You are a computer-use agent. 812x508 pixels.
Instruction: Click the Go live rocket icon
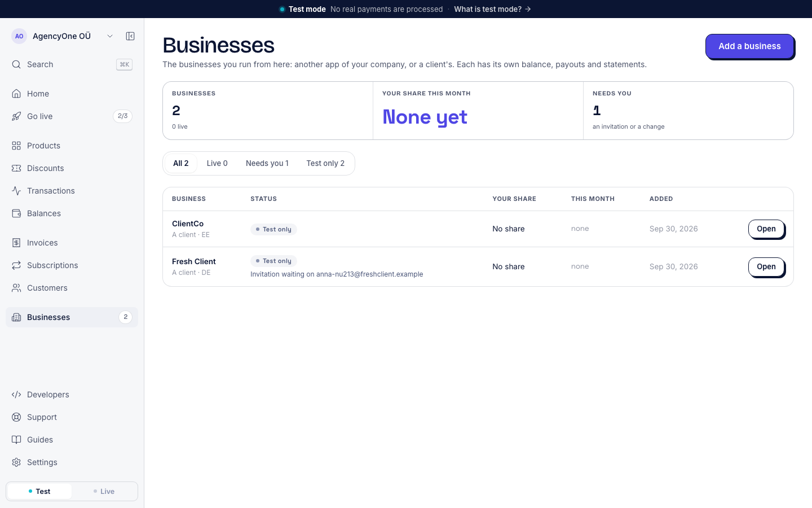point(16,116)
